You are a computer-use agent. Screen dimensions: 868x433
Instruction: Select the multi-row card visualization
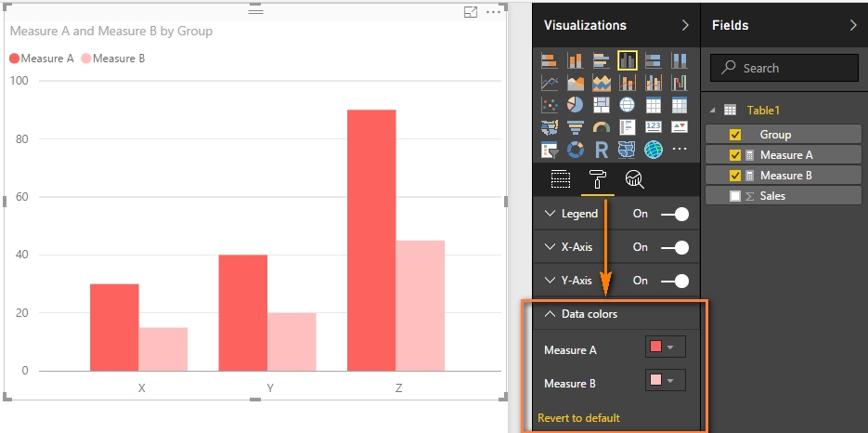pyautogui.click(x=628, y=127)
